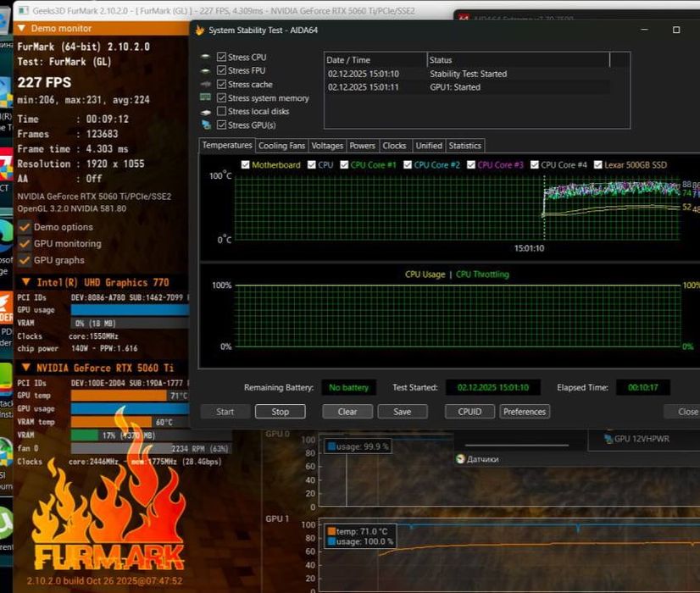The image size is (700, 593).
Task: Open AIDA64 Preferences
Action: click(x=525, y=412)
